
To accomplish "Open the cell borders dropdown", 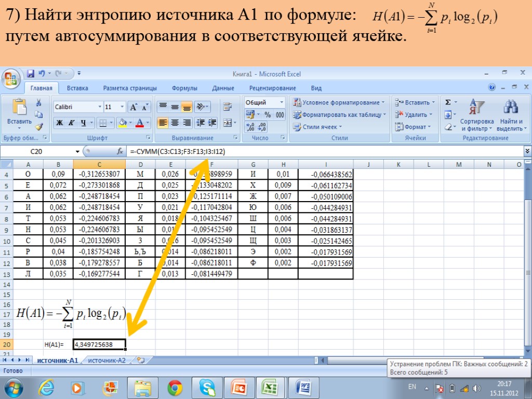I will pyautogui.click(x=111, y=123).
